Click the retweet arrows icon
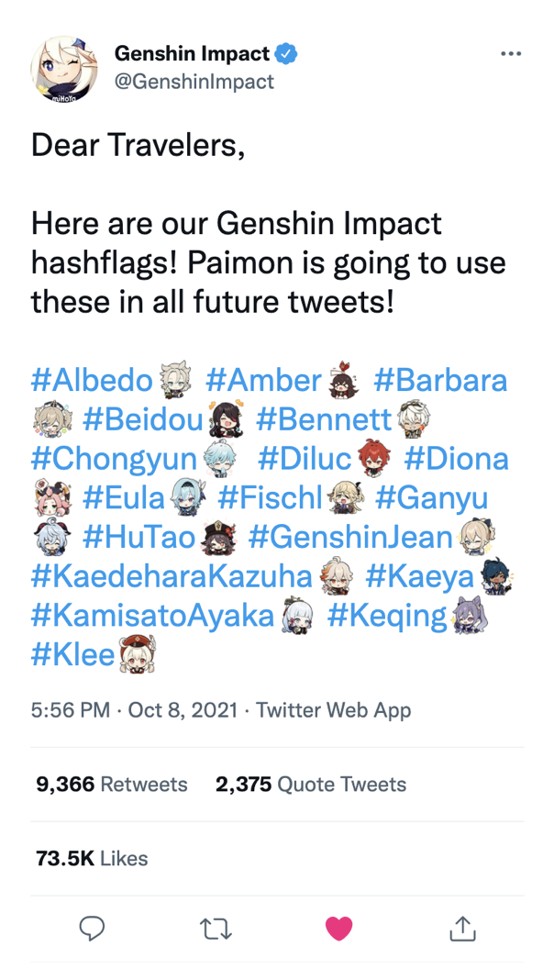This screenshot has height=980, width=554. (216, 929)
